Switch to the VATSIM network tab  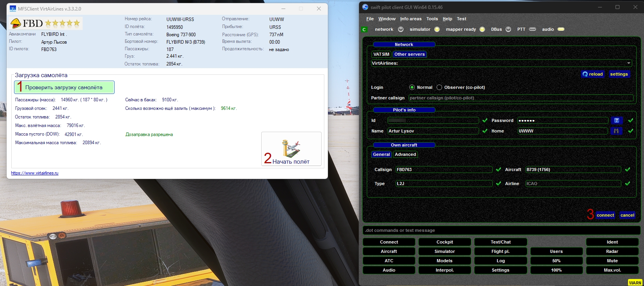pyautogui.click(x=381, y=54)
